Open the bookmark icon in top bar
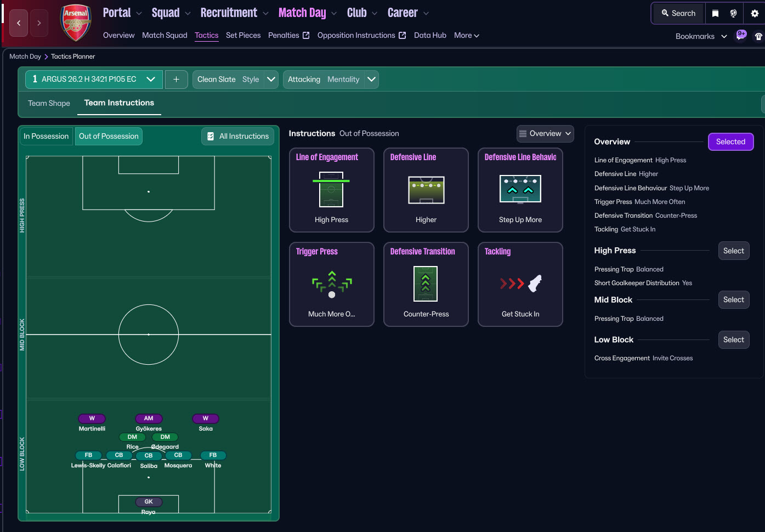This screenshot has height=532, width=765. coord(715,13)
